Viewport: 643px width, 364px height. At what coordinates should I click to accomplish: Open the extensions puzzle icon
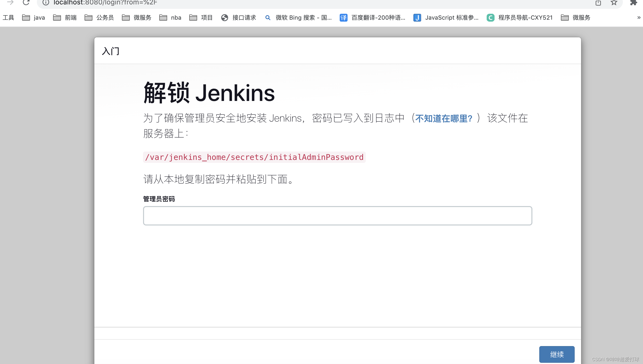tap(633, 3)
